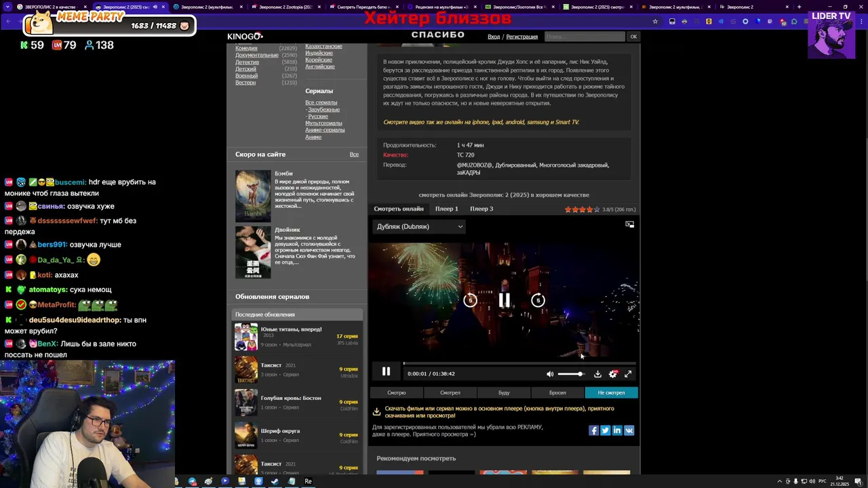Open the Комедия genre link
The width and height of the screenshot is (868, 488).
click(246, 48)
